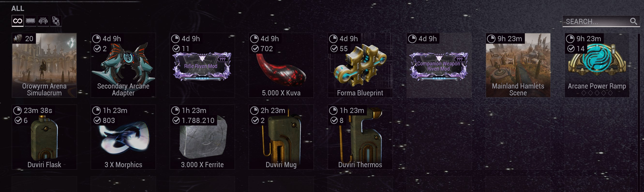Choose the Rifle Riven Mod card
This screenshot has height=192, width=644.
tap(202, 65)
